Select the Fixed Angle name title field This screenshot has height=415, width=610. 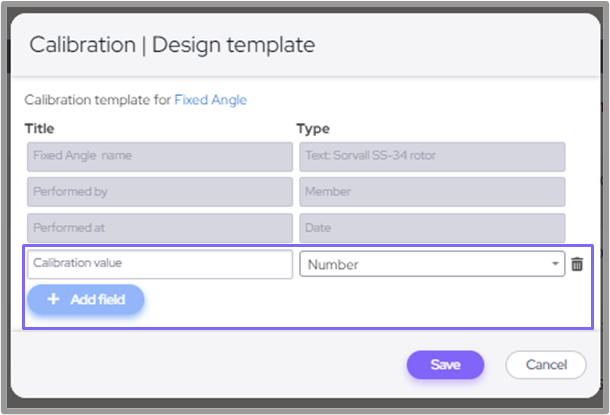pos(159,156)
